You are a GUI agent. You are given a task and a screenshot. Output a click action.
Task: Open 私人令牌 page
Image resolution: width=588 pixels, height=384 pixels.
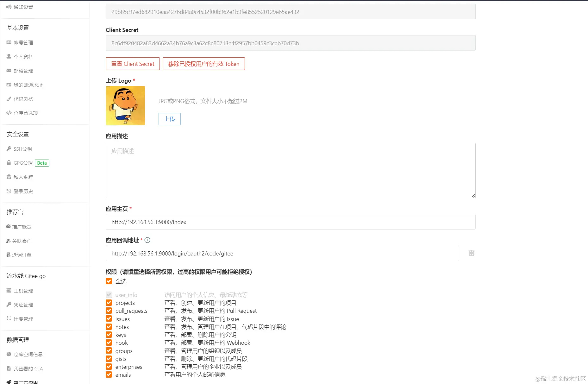tap(23, 177)
